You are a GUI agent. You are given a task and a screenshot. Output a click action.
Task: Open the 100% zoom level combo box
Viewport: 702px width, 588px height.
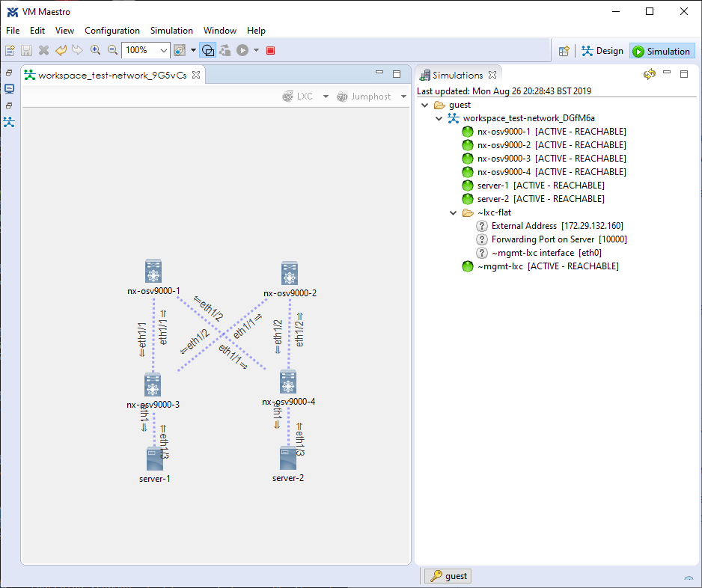click(x=145, y=51)
